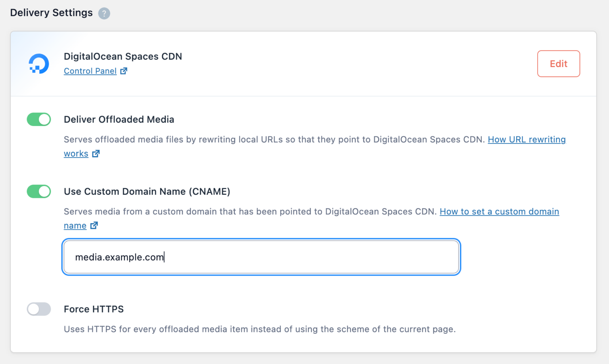This screenshot has height=364, width=609.
Task: Open the "How URL rewriting works" documentation link
Action: [x=527, y=140]
